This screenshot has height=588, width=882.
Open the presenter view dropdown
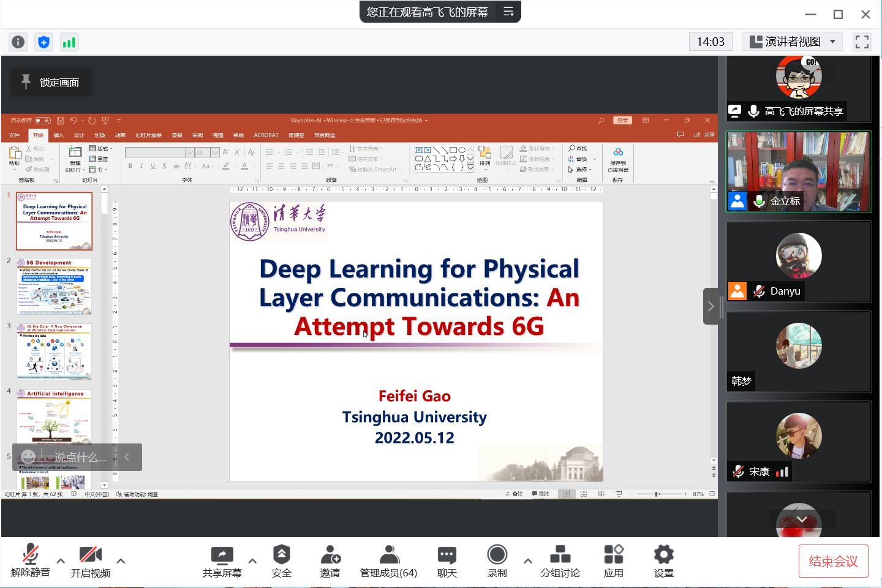[x=793, y=42]
